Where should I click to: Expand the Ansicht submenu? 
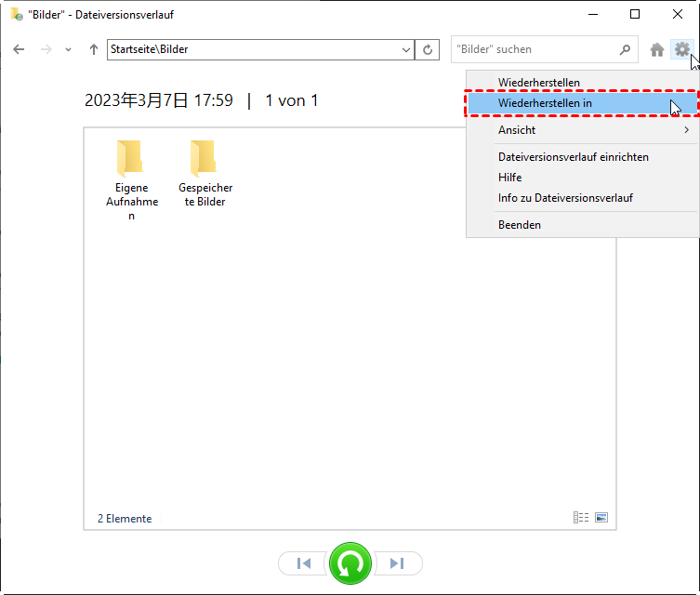(x=582, y=130)
